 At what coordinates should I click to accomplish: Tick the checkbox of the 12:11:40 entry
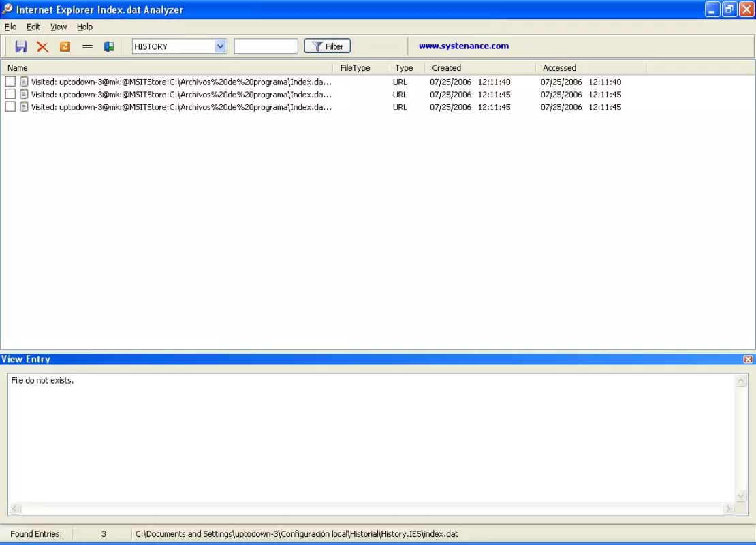[10, 82]
